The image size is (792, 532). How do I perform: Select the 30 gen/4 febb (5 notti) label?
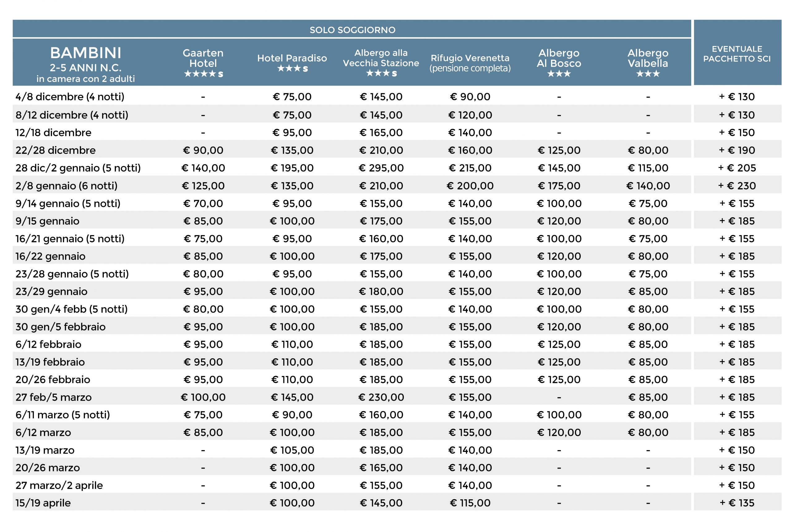(72, 309)
